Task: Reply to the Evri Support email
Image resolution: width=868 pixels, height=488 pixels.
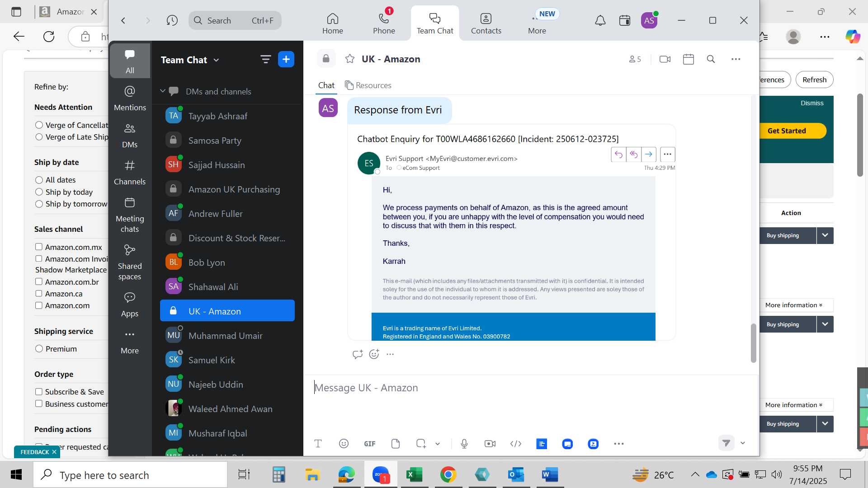Action: [x=618, y=155]
